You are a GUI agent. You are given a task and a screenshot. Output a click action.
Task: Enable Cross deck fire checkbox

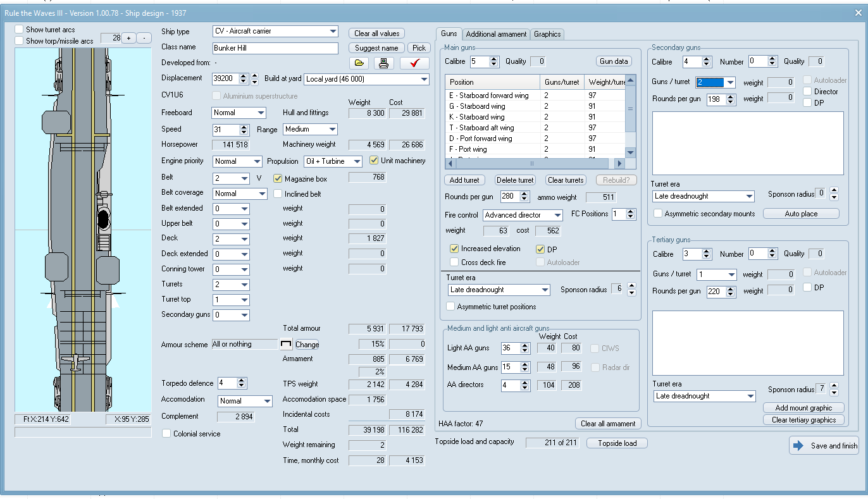[x=454, y=262]
